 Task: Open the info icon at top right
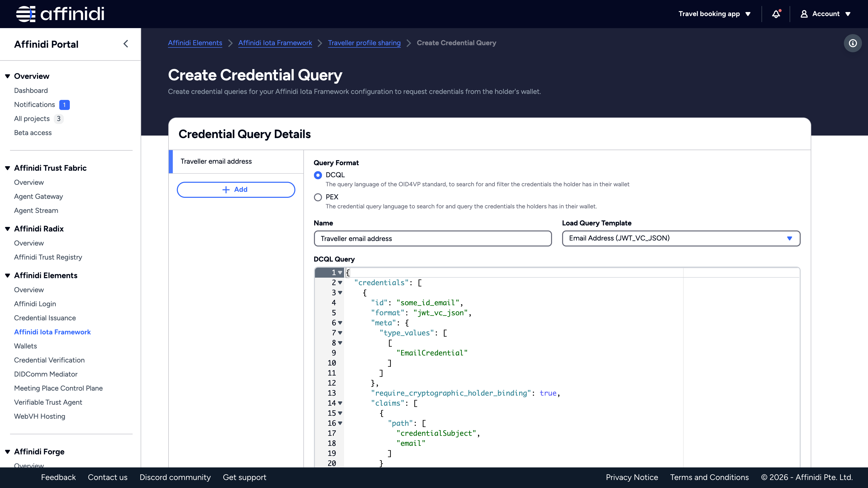point(852,43)
